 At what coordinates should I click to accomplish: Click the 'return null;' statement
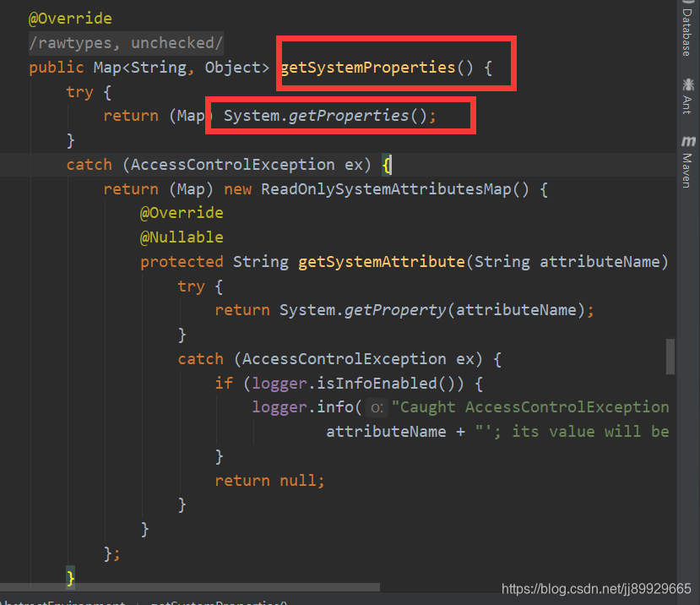(x=269, y=481)
